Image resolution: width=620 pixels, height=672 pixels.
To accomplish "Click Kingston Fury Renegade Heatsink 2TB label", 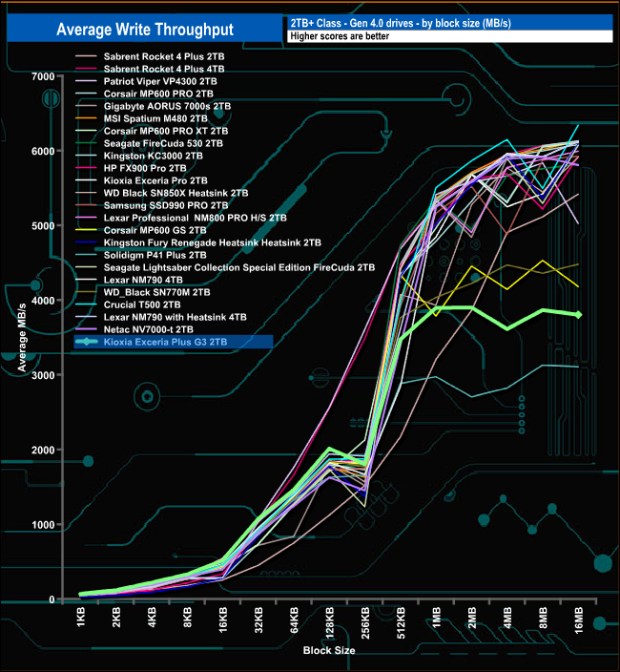I will [x=213, y=243].
